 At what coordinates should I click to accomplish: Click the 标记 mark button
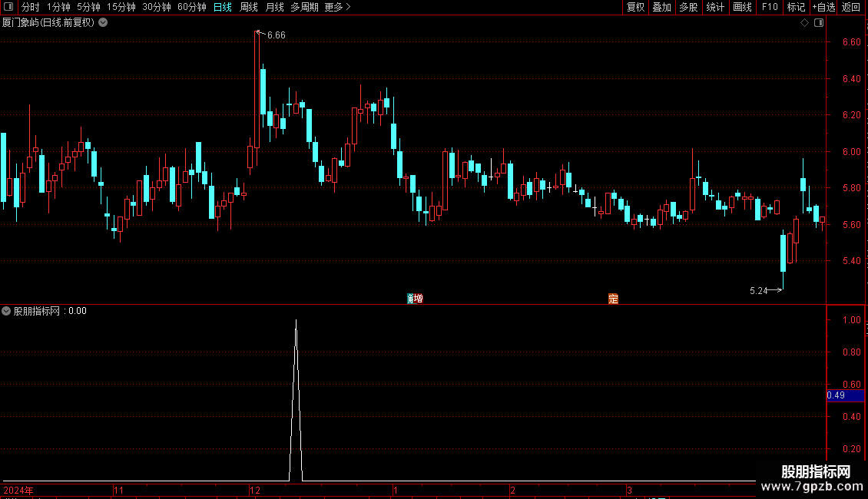[x=796, y=7]
